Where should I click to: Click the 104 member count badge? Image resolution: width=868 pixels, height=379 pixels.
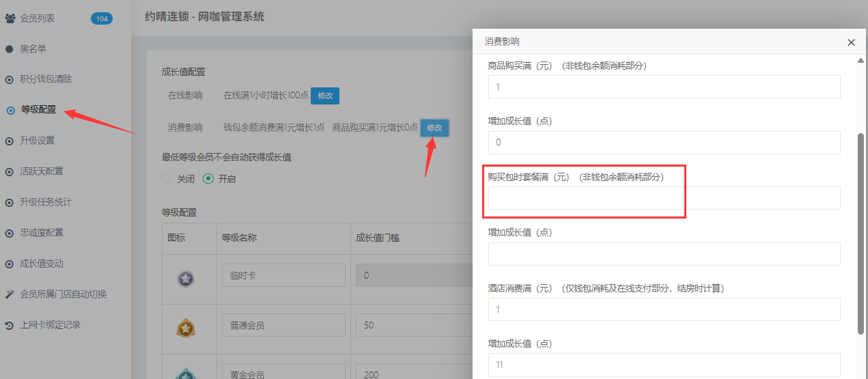102,18
